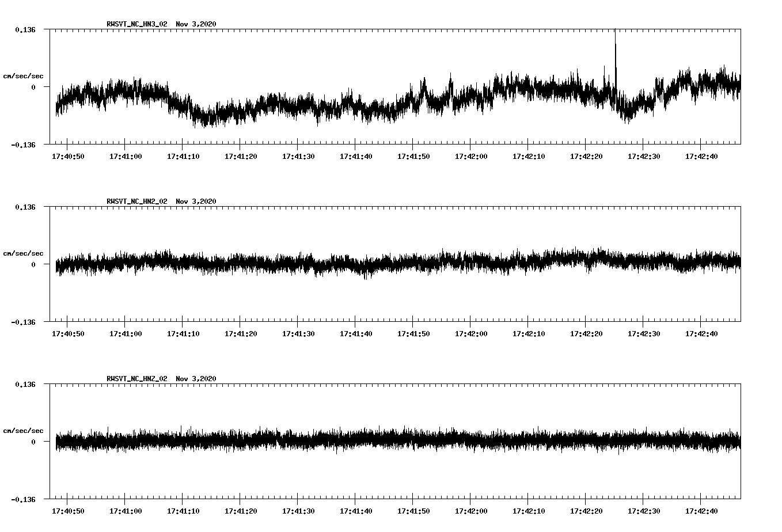This screenshot has width=782, height=532.
Task: Select the cm/sec/sec label on middle plot
Action: pyautogui.click(x=24, y=253)
